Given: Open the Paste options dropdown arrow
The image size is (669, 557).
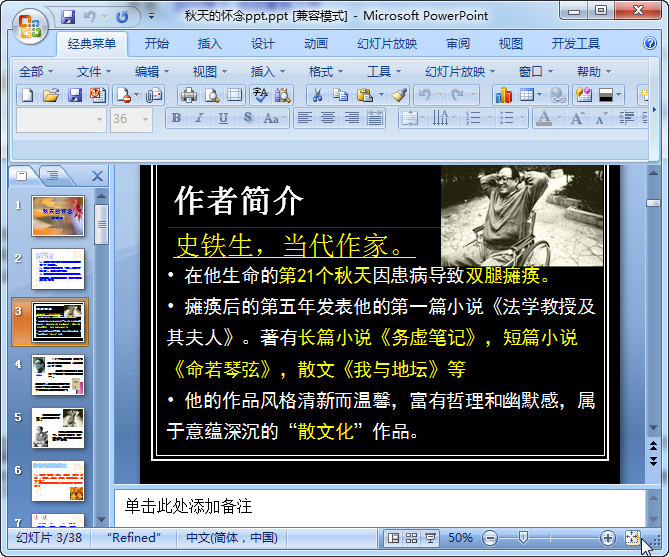Looking at the screenshot, I should pyautogui.click(x=381, y=95).
